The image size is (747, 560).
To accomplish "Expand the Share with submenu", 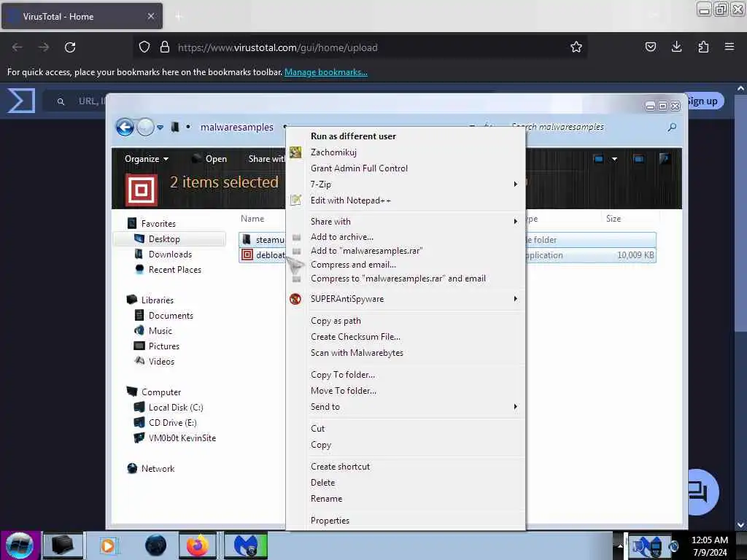I will tap(516, 222).
